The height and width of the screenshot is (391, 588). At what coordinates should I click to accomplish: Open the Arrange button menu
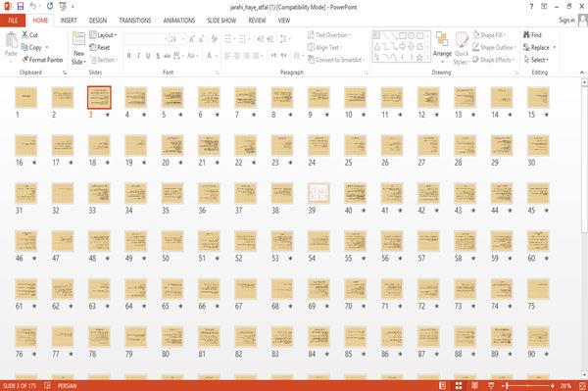pos(443,47)
